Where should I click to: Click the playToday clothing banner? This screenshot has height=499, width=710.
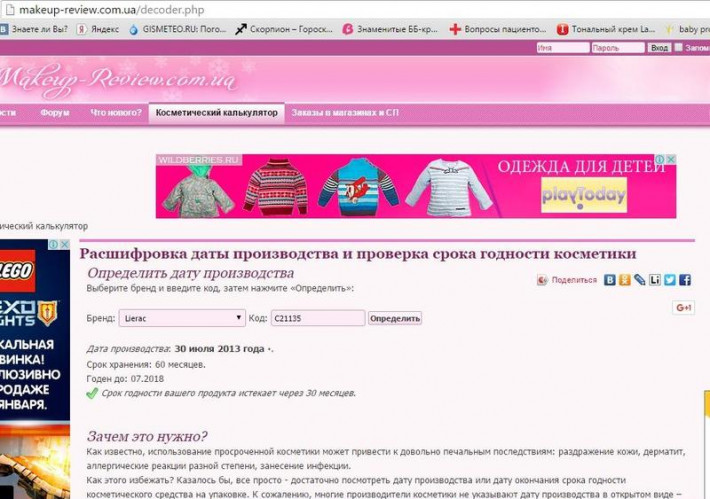pyautogui.click(x=416, y=186)
